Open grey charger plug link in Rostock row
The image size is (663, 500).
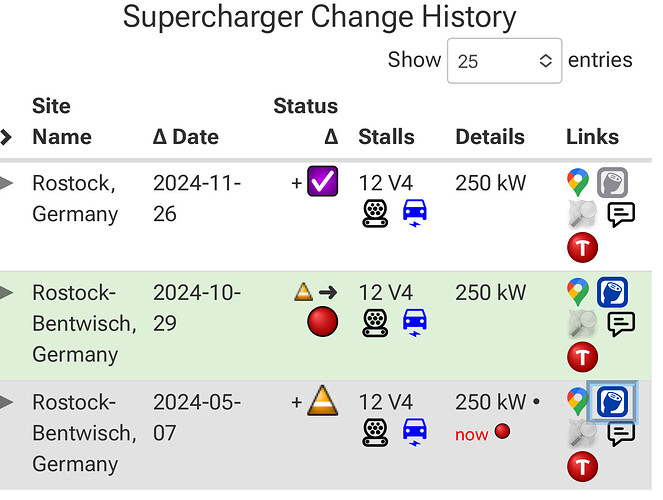tap(612, 183)
